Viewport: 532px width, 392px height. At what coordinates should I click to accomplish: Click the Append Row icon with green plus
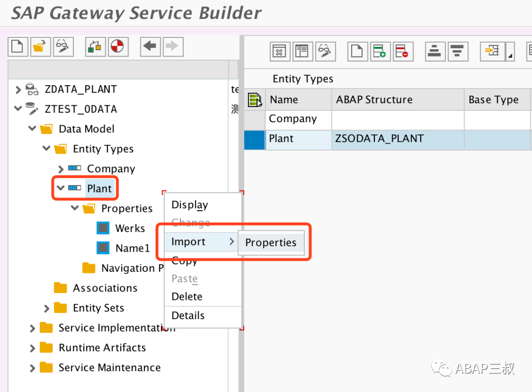point(380,52)
